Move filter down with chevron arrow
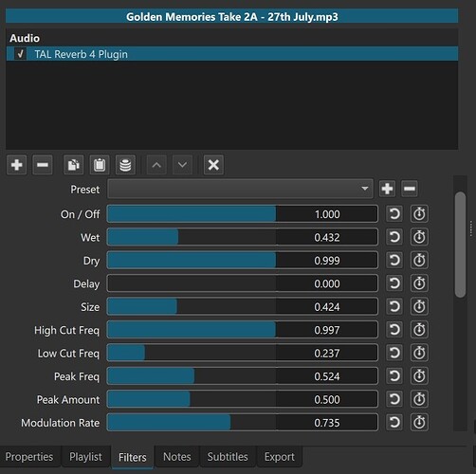 tap(182, 165)
